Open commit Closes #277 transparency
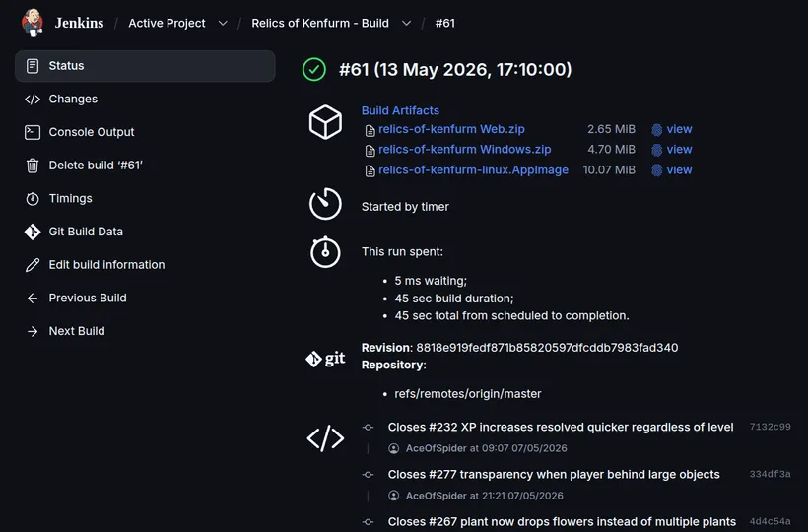The width and height of the screenshot is (808, 532). click(554, 474)
